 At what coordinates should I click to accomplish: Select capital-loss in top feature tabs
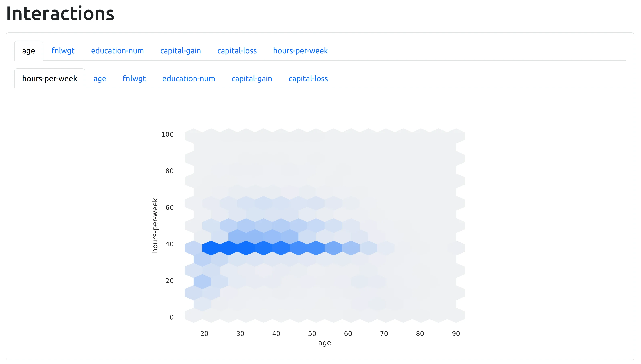coord(236,50)
